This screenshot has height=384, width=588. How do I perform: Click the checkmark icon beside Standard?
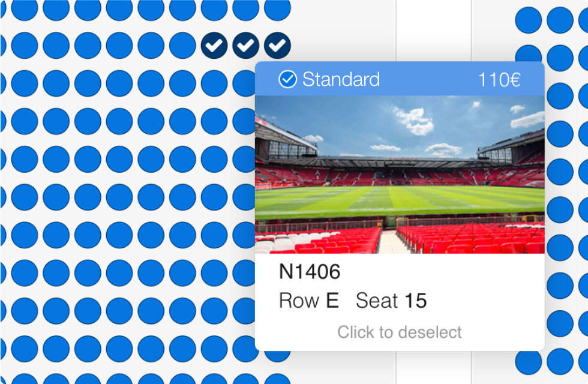click(288, 79)
